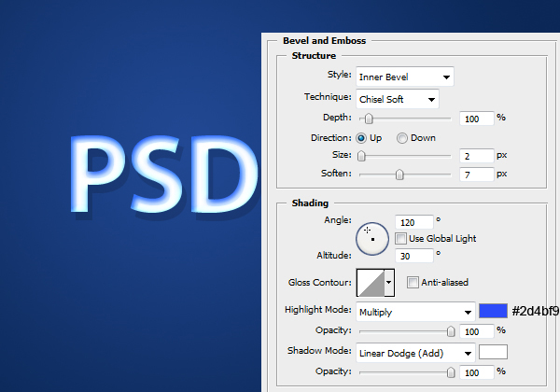Open the Style dropdown showing Inner Bevel
The width and height of the screenshot is (560, 392).
(405, 77)
